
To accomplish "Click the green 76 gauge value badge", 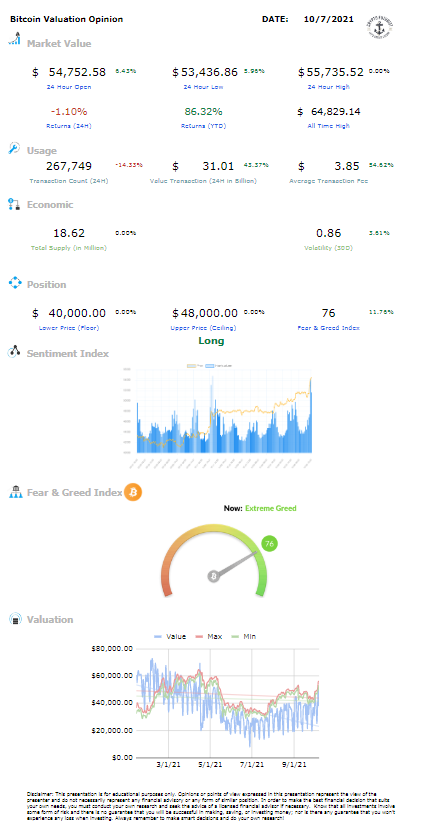I will coord(269,544).
